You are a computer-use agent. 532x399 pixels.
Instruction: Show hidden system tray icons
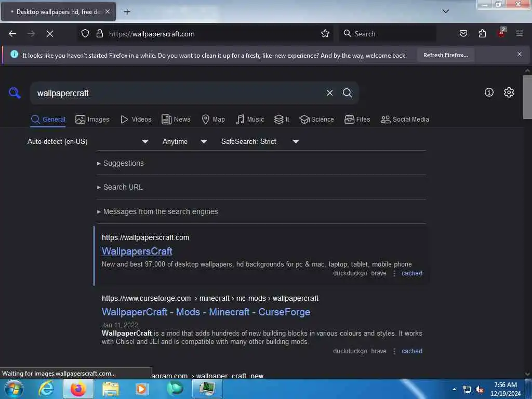tap(454, 389)
